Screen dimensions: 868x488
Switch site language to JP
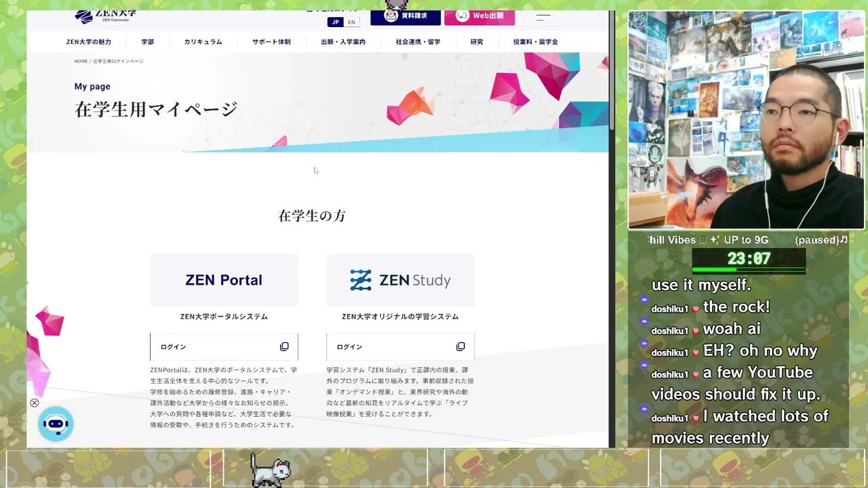[335, 22]
